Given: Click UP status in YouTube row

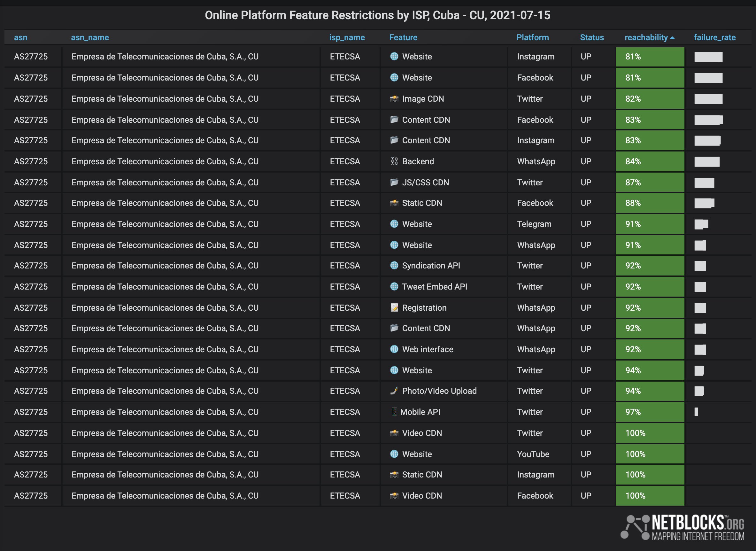Looking at the screenshot, I should tap(586, 454).
